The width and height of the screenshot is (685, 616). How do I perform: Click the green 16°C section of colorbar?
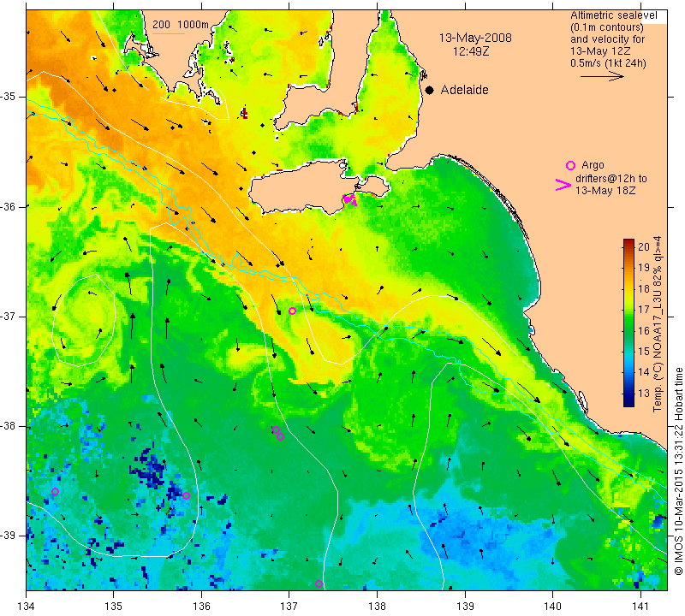point(628,330)
